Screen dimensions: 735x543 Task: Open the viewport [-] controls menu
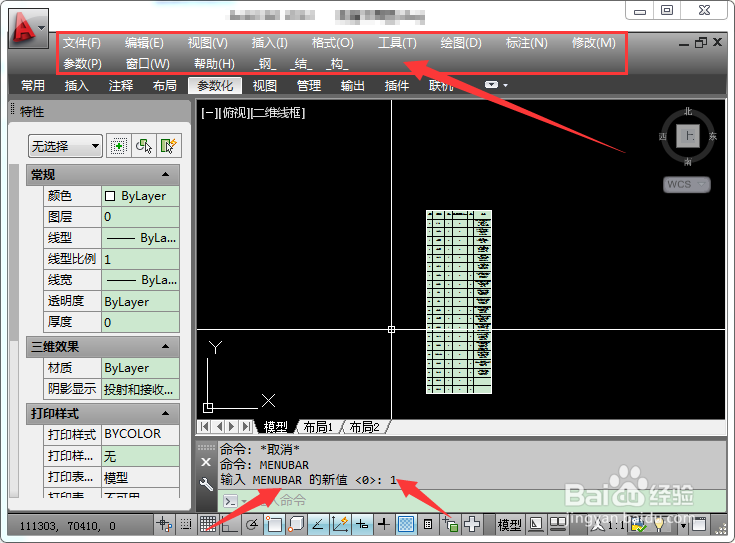[x=208, y=113]
